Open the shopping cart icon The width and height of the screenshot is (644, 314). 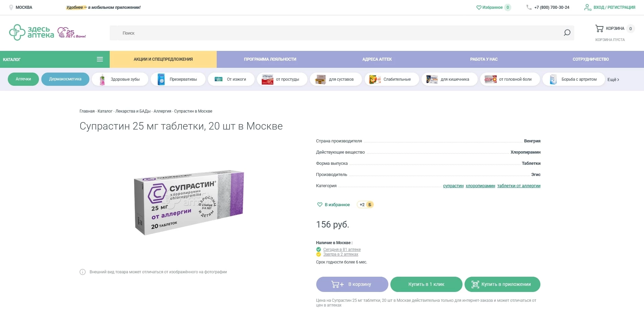(599, 28)
